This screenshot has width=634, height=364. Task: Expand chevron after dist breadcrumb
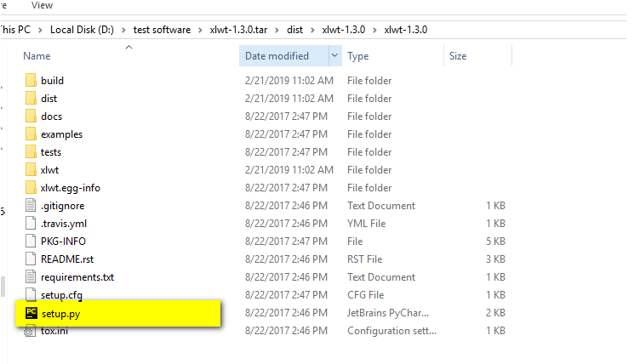pyautogui.click(x=312, y=30)
